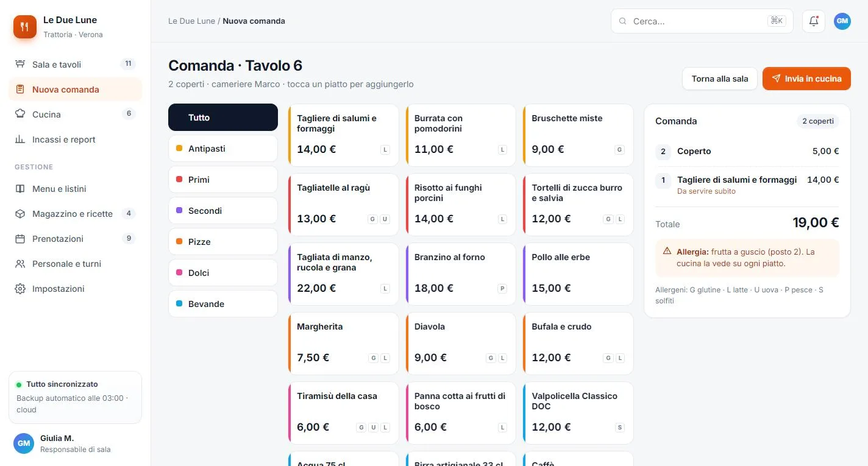The image size is (868, 466).
Task: Add the Margherita pizza
Action: point(343,343)
